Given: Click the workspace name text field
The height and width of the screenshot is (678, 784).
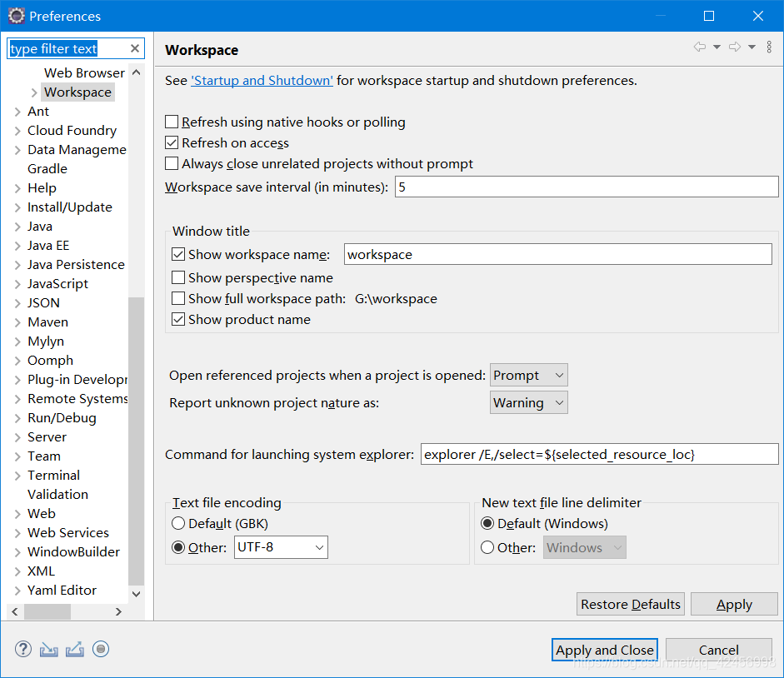Looking at the screenshot, I should (558, 255).
